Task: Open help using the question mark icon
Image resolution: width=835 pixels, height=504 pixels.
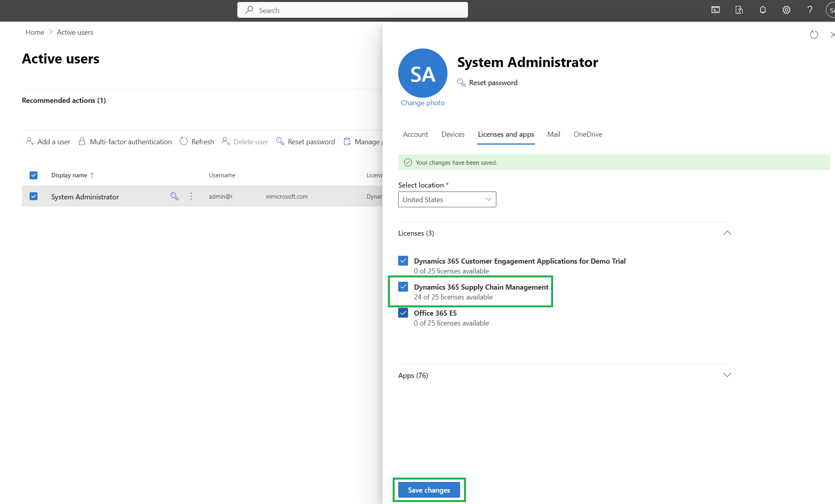Action: [x=810, y=10]
